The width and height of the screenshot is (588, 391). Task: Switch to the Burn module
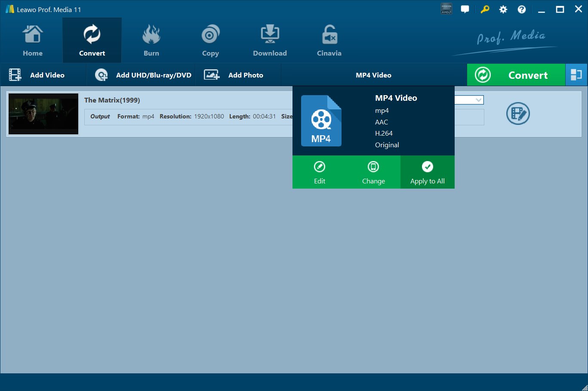151,41
